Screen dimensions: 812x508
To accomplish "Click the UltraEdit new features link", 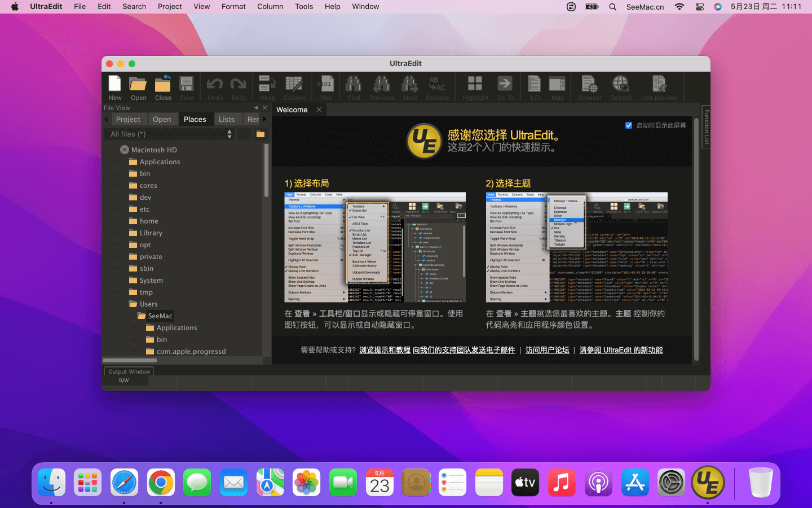I will click(x=621, y=350).
